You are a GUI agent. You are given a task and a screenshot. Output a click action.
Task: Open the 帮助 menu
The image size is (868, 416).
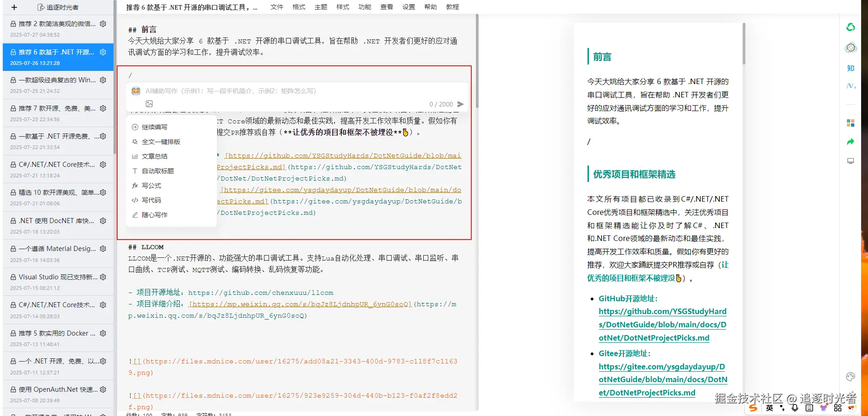[431, 7]
